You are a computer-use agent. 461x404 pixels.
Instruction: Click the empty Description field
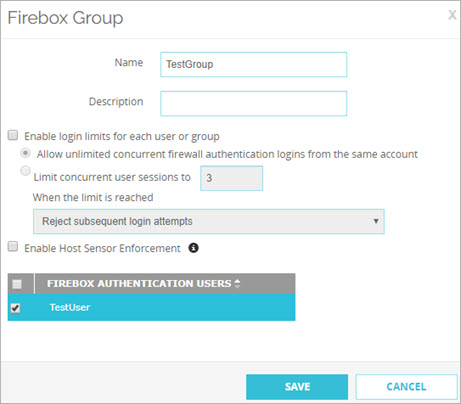coord(254,104)
